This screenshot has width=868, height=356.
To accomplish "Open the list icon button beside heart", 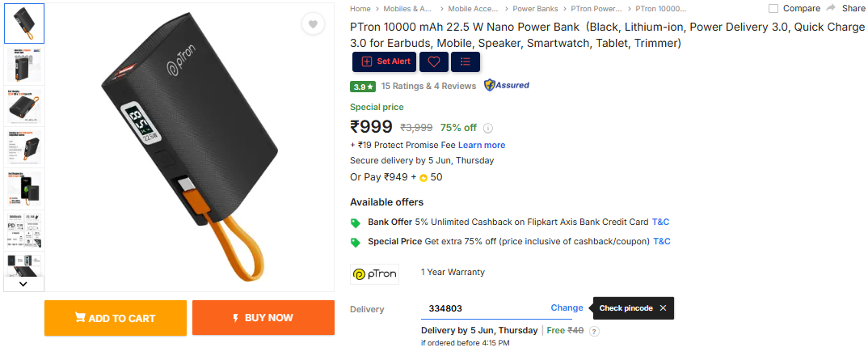I will click(465, 61).
